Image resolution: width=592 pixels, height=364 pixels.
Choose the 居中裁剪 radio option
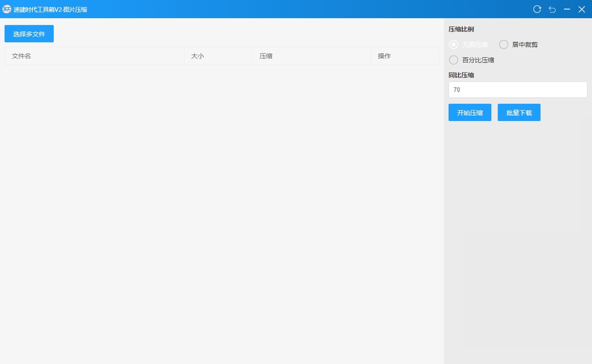click(x=504, y=44)
